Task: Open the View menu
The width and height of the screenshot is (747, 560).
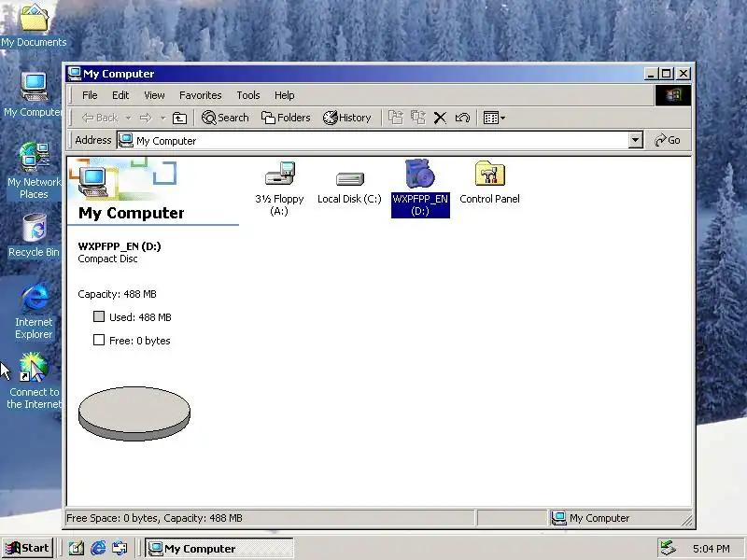Action: click(x=154, y=95)
